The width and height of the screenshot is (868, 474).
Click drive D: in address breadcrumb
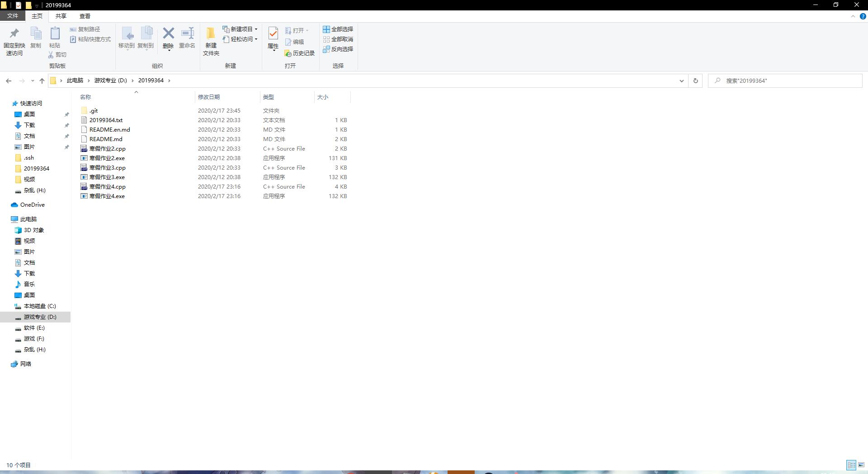[111, 81]
